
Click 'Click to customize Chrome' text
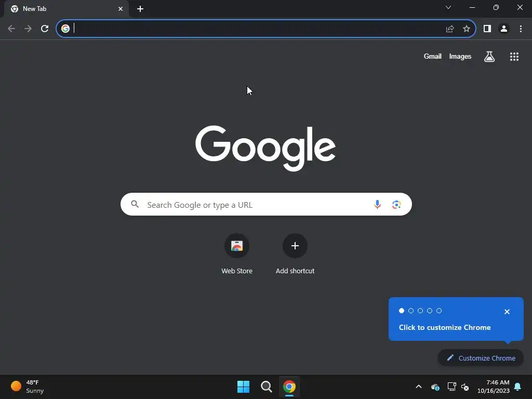tap(445, 327)
